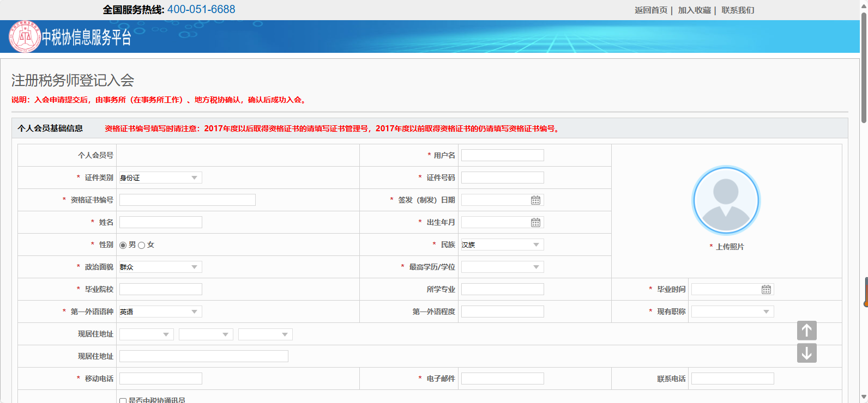Select the 男 radio button
The width and height of the screenshot is (868, 403).
123,246
